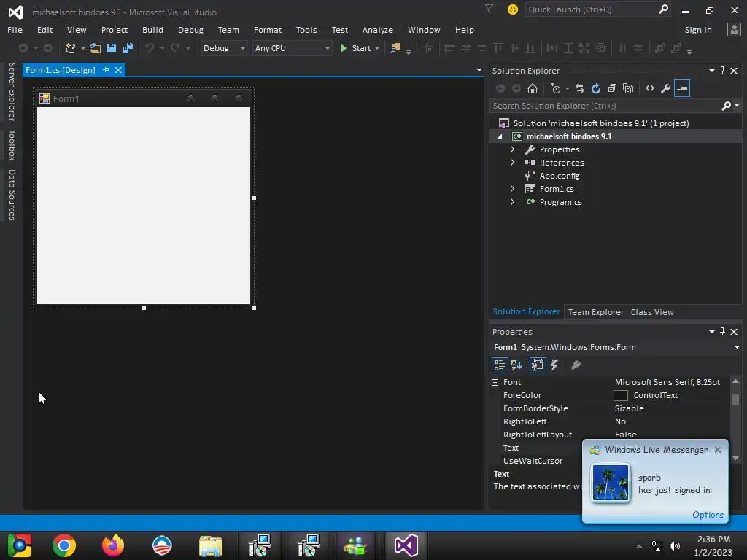Click the sporb avatar thumbnail in notification
Image resolution: width=747 pixels, height=560 pixels.
tap(610, 483)
